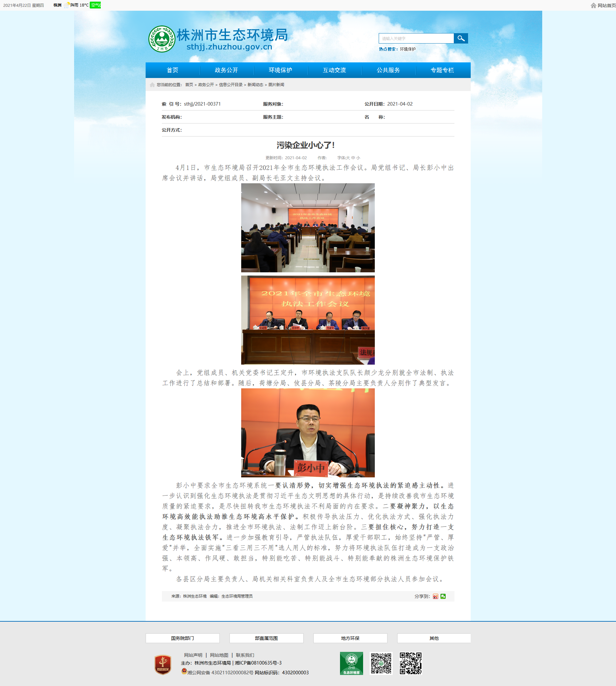Screen dimensions: 616x686
Task: Set font size to 中
Action: point(353,158)
